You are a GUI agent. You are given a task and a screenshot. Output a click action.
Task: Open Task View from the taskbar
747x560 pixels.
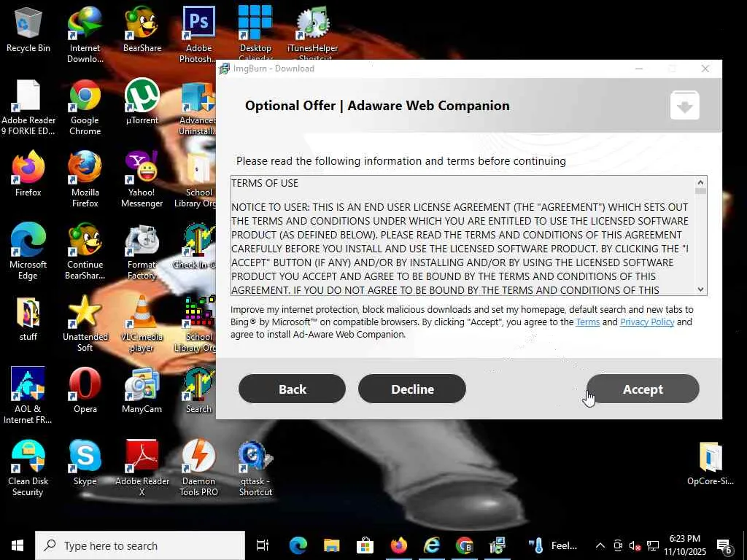click(262, 545)
